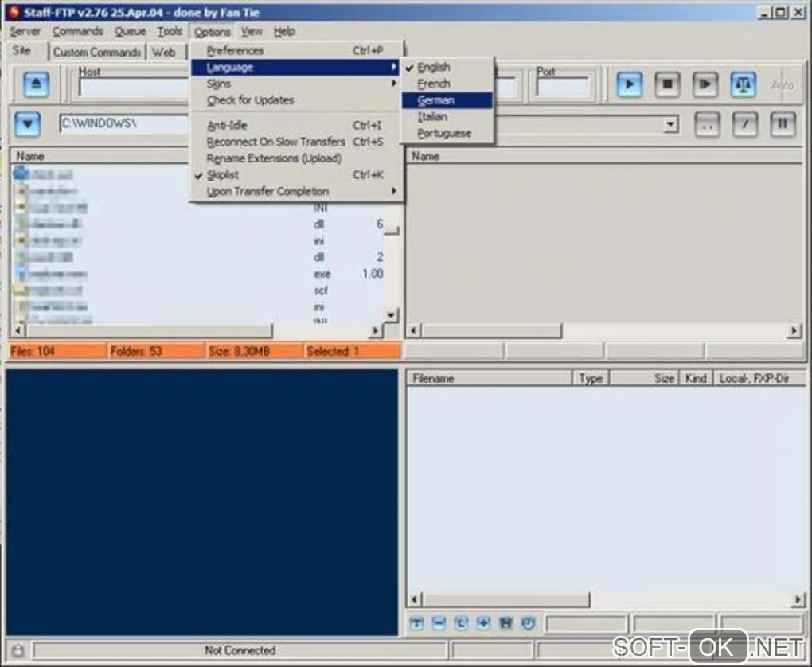This screenshot has width=812, height=667.
Task: Click the status bar lock icon
Action: [x=18, y=650]
